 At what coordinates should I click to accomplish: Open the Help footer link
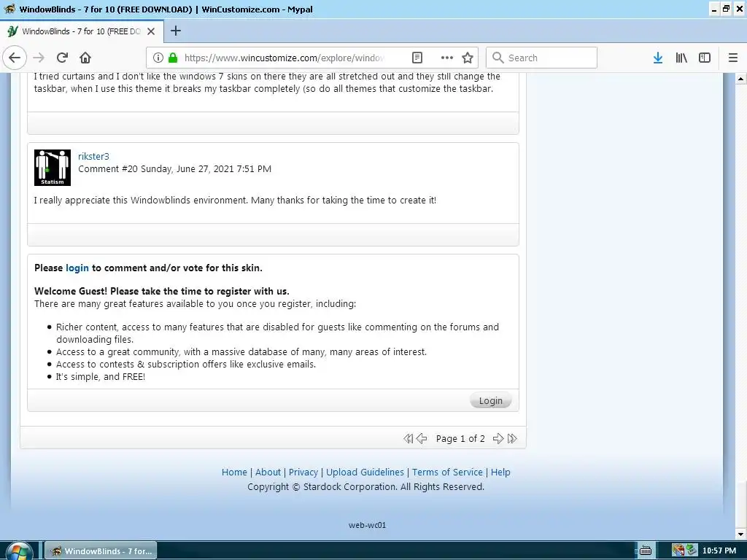pyautogui.click(x=500, y=472)
